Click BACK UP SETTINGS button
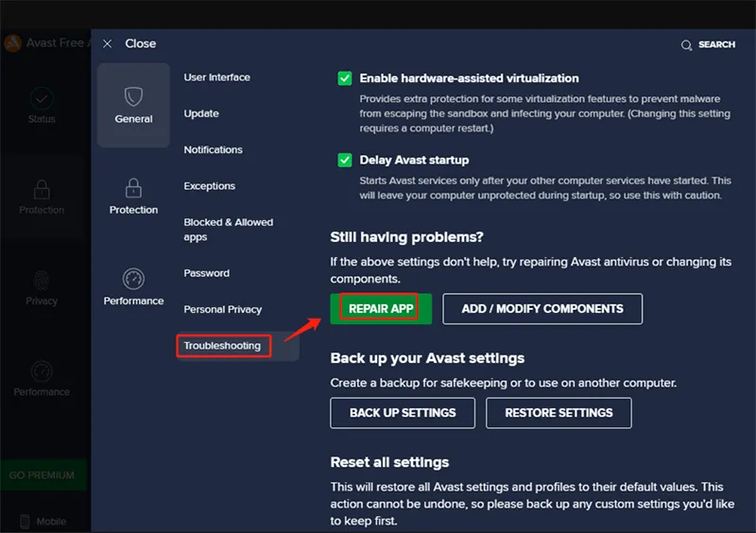This screenshot has width=756, height=533. click(403, 413)
